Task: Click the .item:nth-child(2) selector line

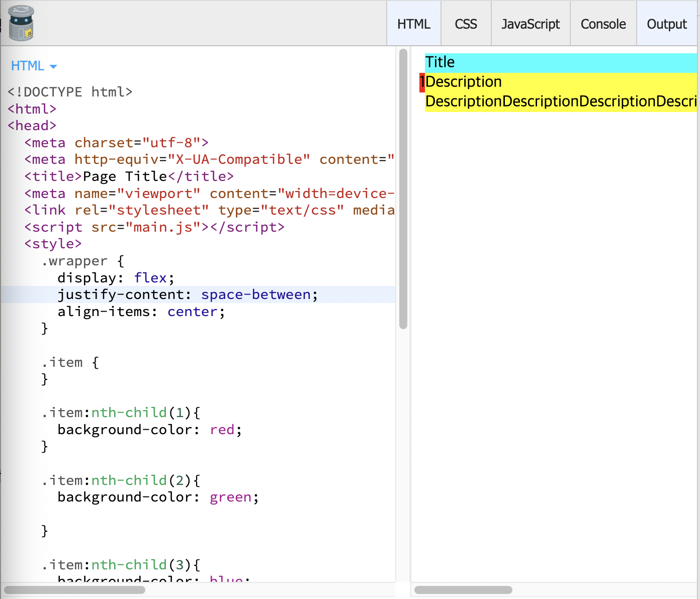Action: pos(121,480)
